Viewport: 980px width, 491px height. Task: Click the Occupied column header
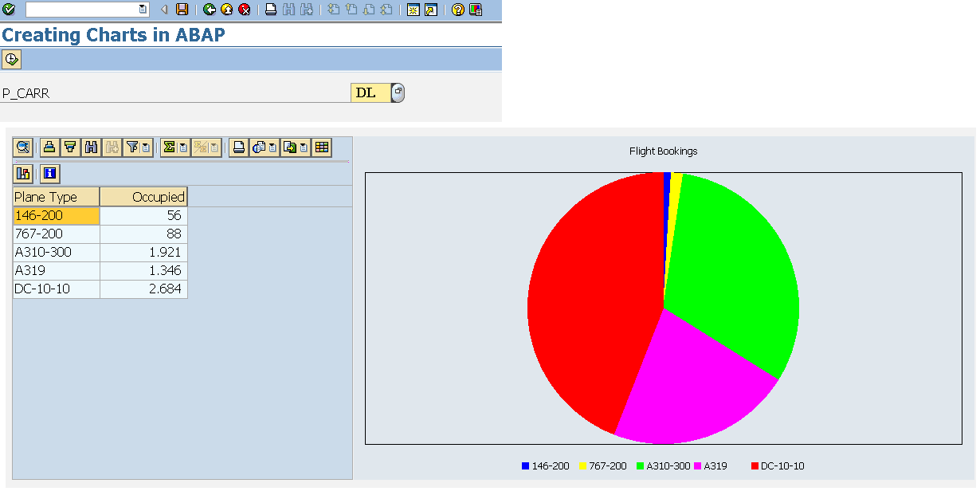pyautogui.click(x=143, y=197)
